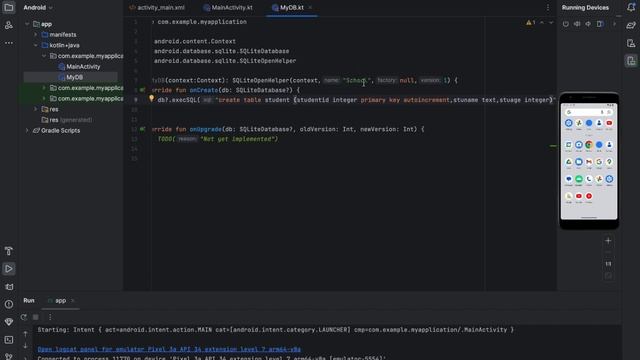Select MainActivity in project tree
Image resolution: width=640 pixels, height=360 pixels.
click(83, 67)
